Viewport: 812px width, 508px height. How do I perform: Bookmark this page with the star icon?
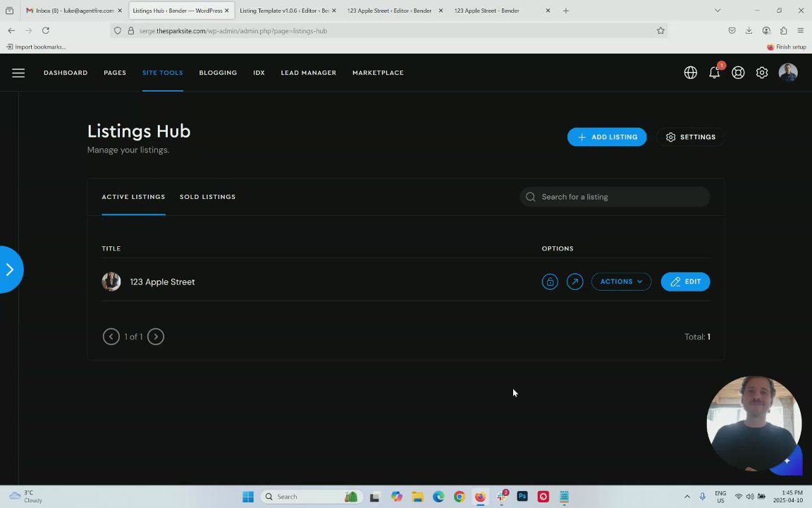660,30
